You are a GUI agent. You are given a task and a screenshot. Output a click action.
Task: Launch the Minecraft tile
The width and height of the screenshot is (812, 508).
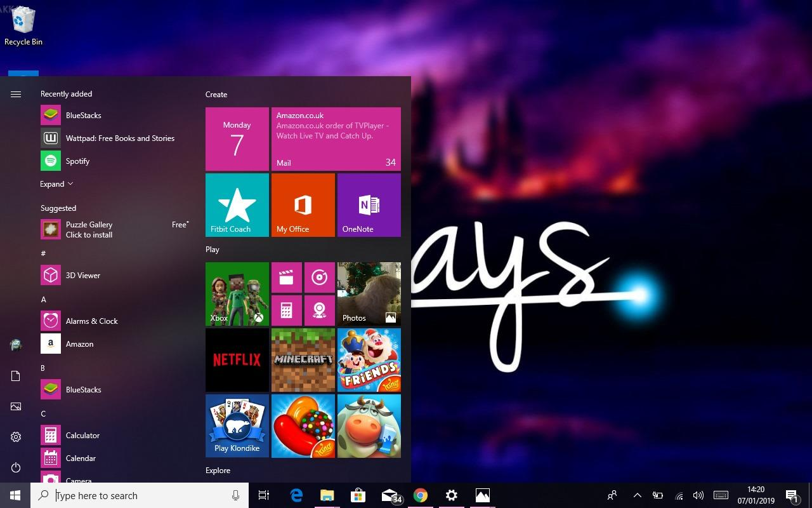click(x=303, y=360)
